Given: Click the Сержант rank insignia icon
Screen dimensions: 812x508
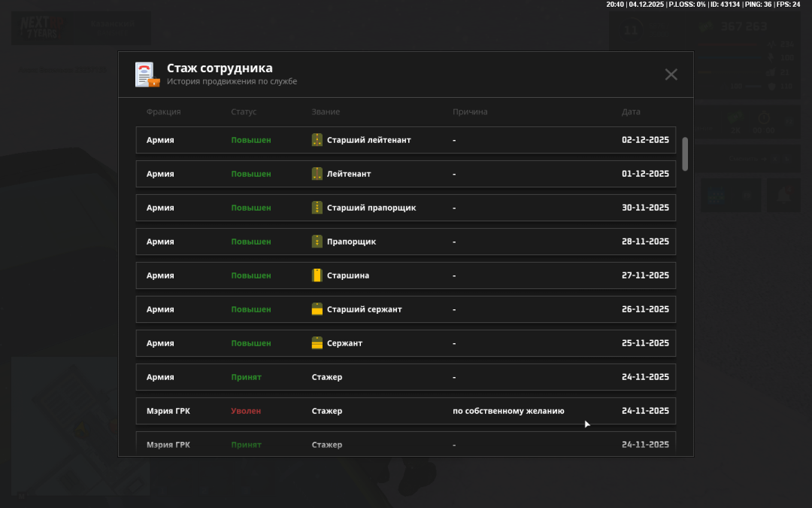Looking at the screenshot, I should [x=317, y=343].
